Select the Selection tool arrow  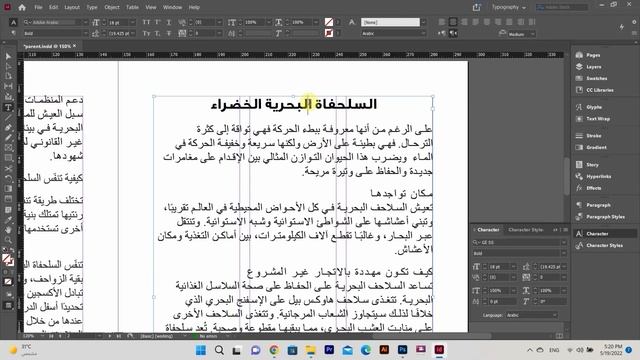tap(8, 56)
